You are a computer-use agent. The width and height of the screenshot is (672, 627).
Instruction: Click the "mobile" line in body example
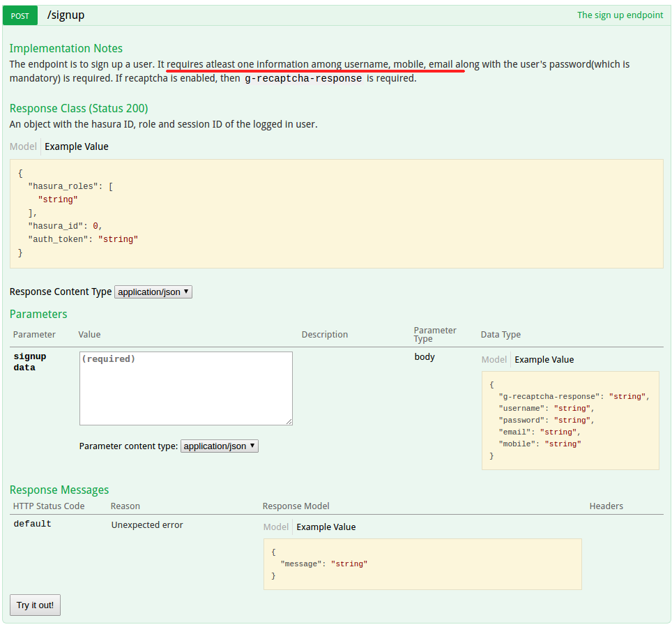pyautogui.click(x=540, y=444)
